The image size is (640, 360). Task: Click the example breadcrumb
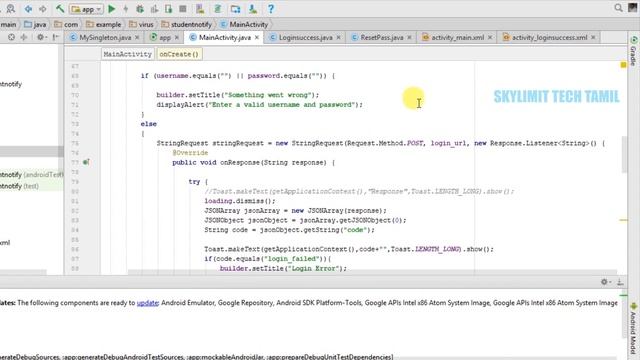[x=104, y=24]
